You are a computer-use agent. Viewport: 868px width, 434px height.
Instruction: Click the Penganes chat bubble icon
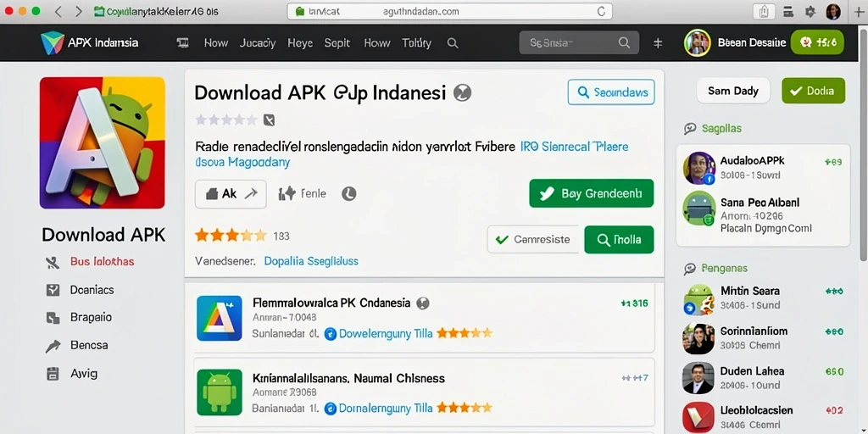pyautogui.click(x=690, y=269)
